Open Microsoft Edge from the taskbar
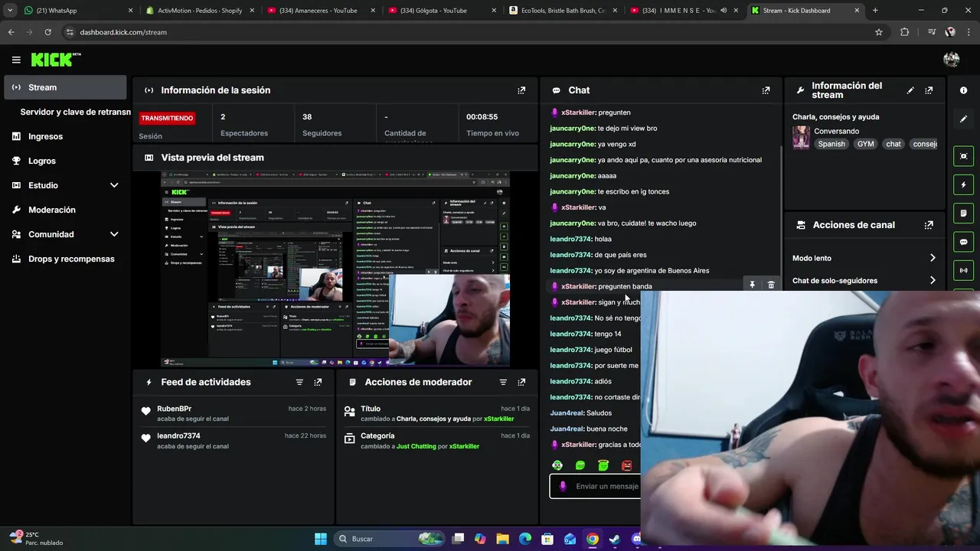The image size is (980, 551). 525,539
